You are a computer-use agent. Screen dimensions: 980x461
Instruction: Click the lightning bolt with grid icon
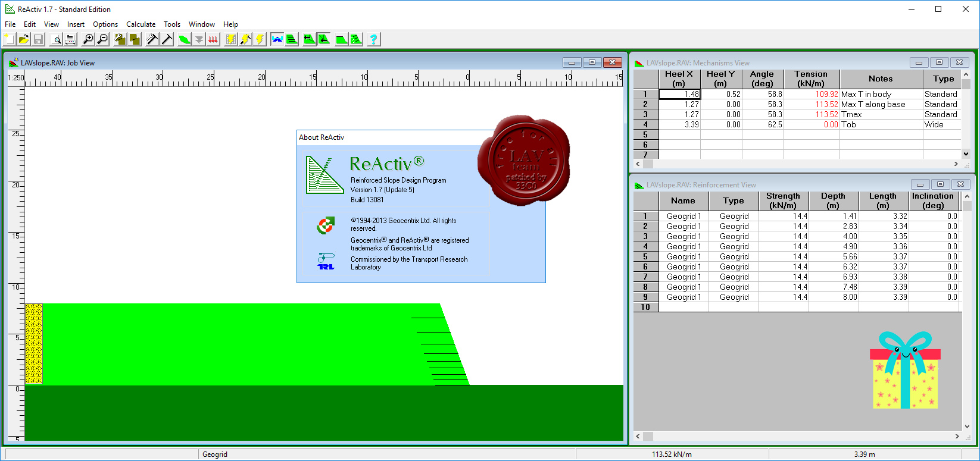coord(231,39)
